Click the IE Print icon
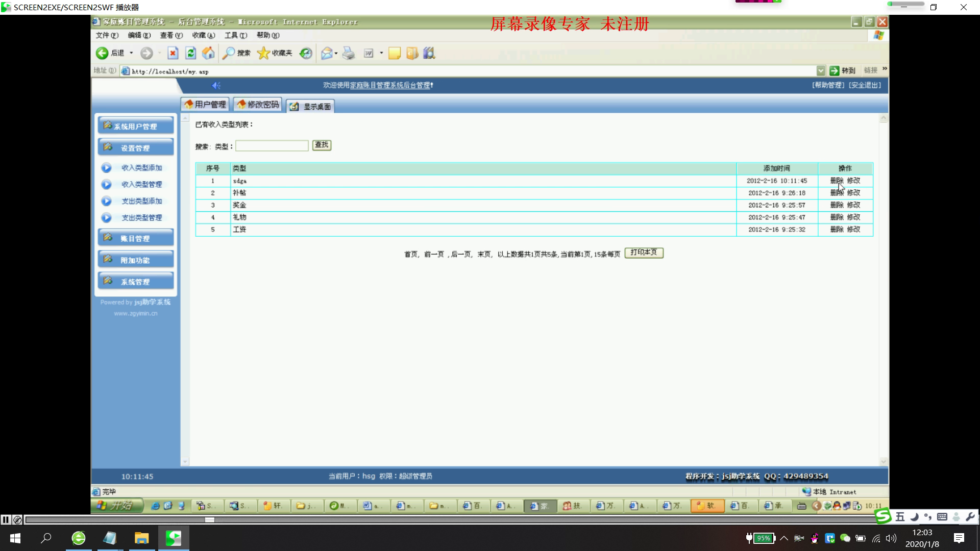This screenshot has width=980, height=551. click(349, 53)
